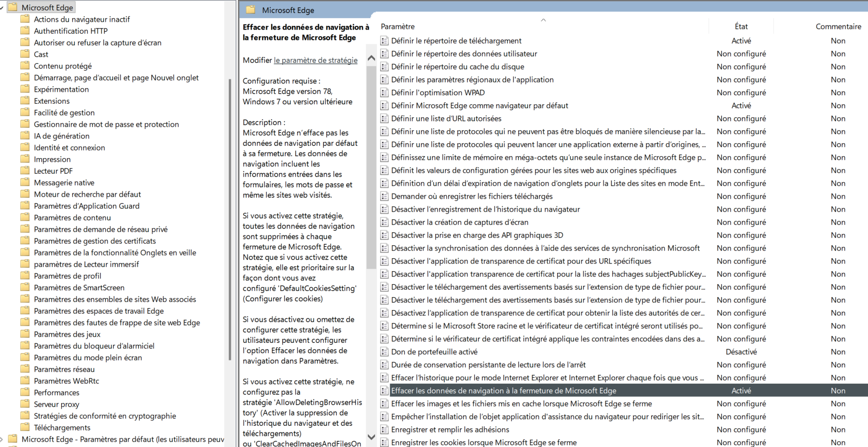This screenshot has height=447, width=868.
Task: Select Désactiver la synchronisation des données policy
Action: point(545,248)
